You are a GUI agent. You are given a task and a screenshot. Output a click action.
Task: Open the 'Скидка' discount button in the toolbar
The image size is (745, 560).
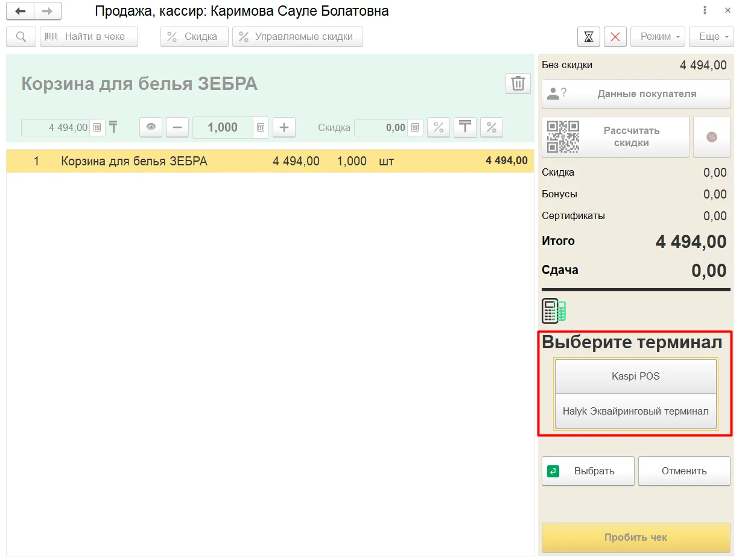(194, 37)
